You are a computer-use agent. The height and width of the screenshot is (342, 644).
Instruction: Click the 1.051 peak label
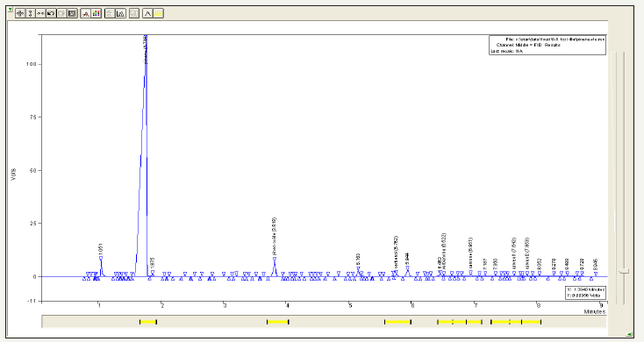click(101, 249)
